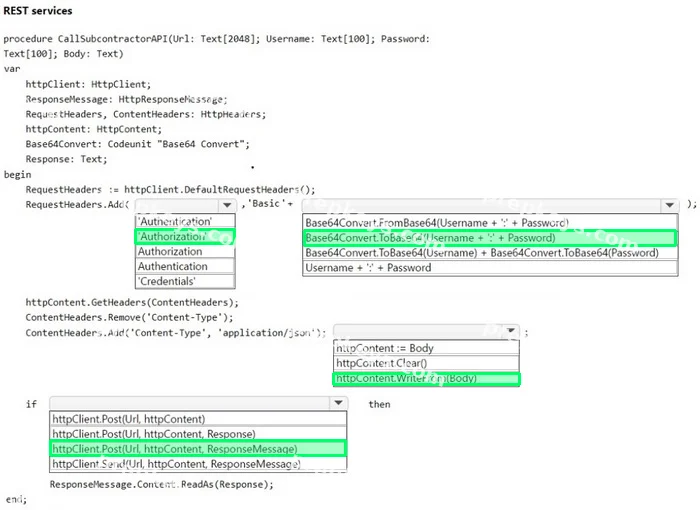Open the header name dropdown arrow

(227, 205)
